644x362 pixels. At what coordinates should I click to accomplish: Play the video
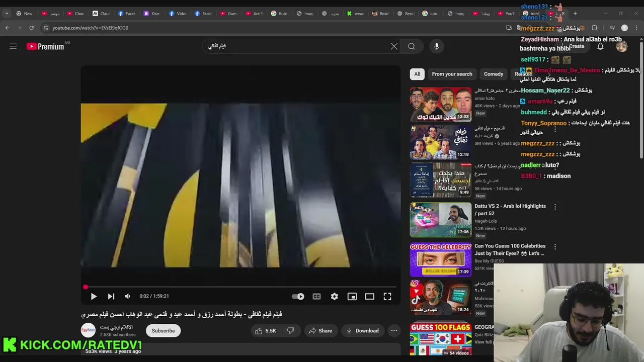tap(94, 297)
